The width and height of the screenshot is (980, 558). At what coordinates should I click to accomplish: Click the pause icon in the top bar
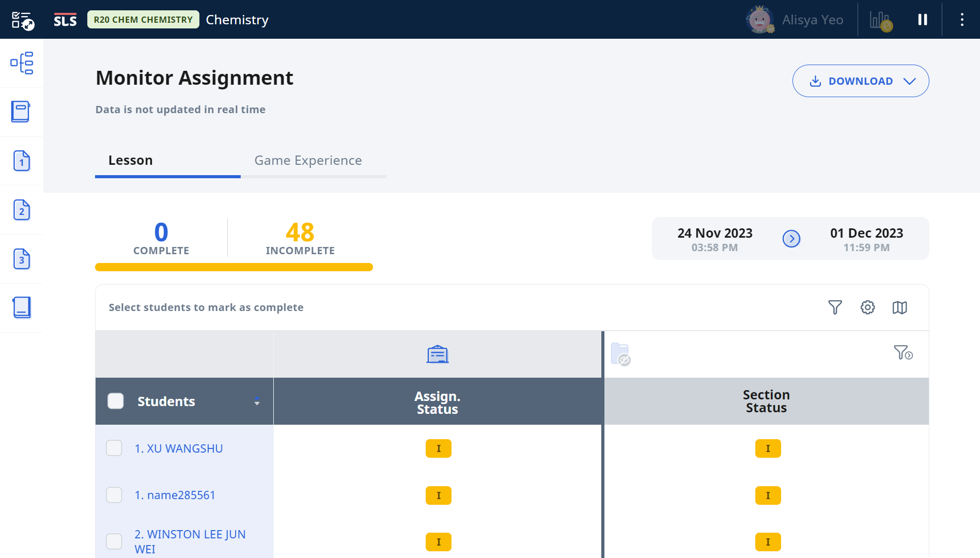click(x=922, y=19)
